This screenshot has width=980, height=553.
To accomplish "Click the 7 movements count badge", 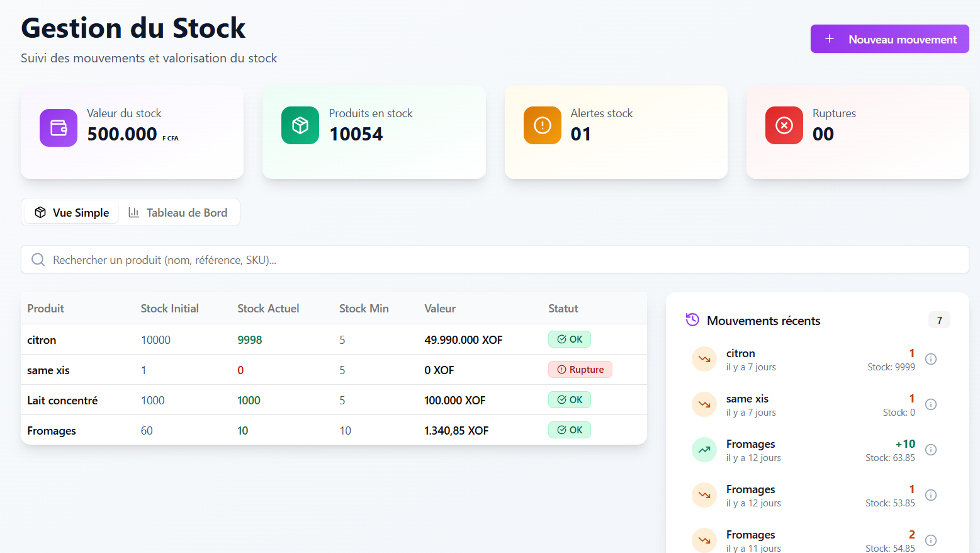I will coord(938,319).
